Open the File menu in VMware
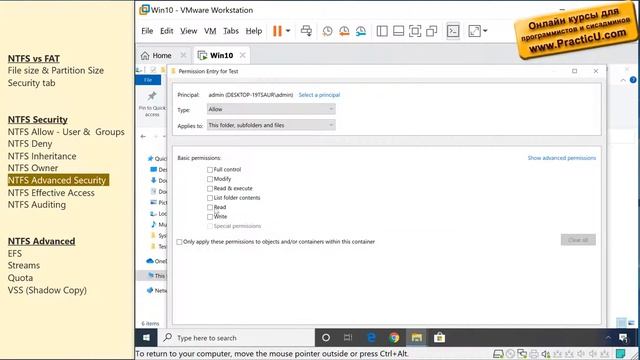This screenshot has width=640, height=360. pos(147,31)
